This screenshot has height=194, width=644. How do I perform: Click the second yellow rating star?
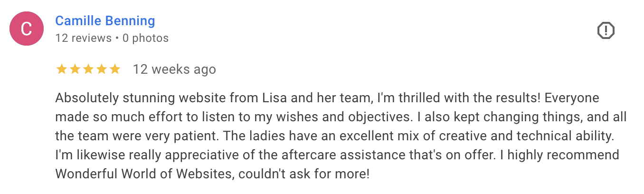(x=75, y=69)
